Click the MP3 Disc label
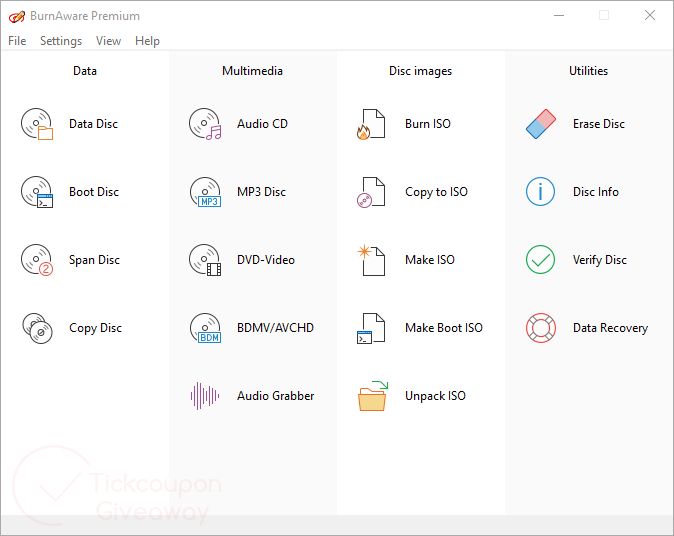Screen dimensions: 674x536 point(261,192)
